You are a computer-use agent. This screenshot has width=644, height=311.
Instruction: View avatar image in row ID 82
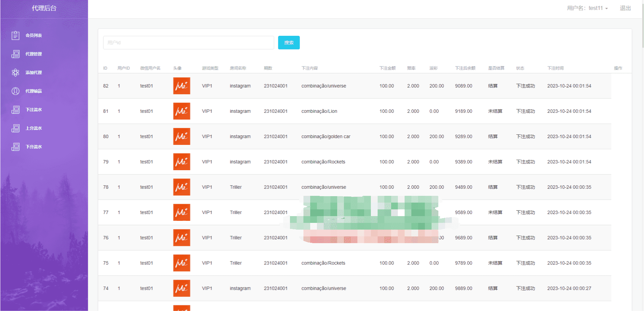pos(182,86)
